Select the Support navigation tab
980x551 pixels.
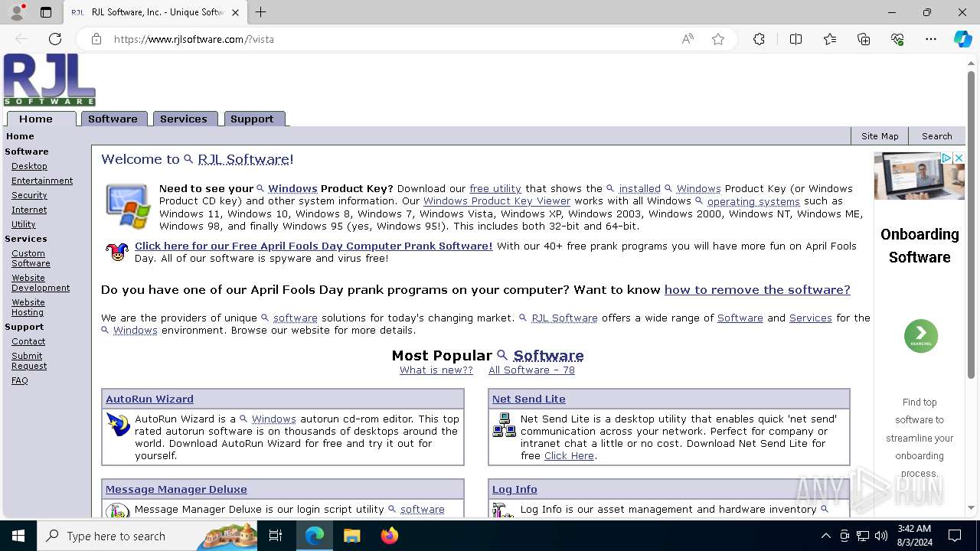click(x=253, y=119)
